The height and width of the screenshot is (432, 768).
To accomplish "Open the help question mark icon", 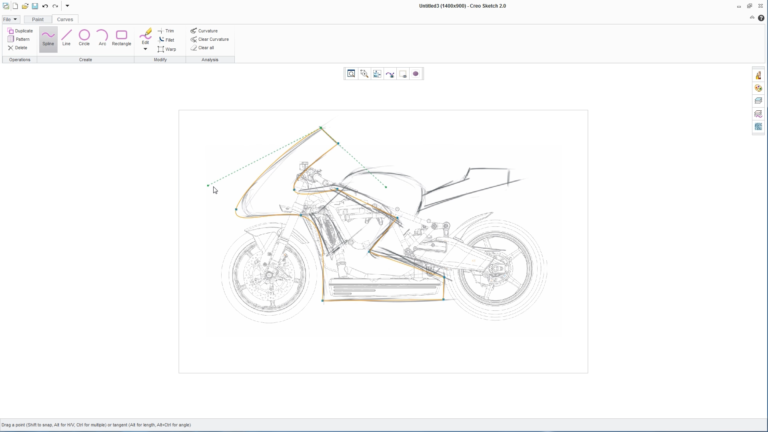I will tap(761, 18).
